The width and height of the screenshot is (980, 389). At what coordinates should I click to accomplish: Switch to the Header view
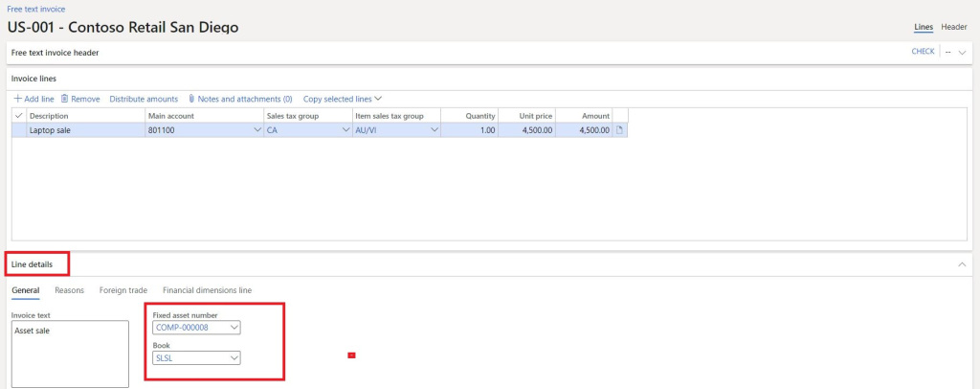pyautogui.click(x=953, y=27)
